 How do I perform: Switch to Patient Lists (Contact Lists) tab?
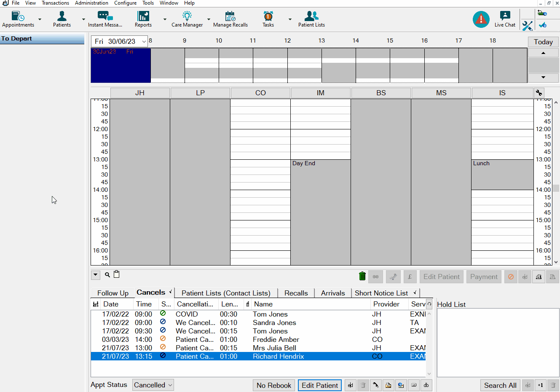tap(226, 293)
